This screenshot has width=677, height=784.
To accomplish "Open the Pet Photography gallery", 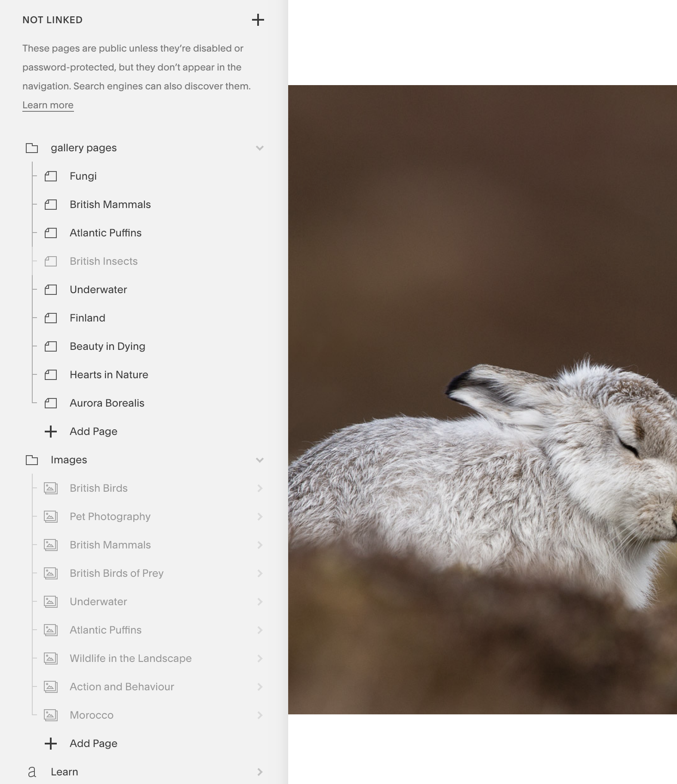I will (x=110, y=517).
